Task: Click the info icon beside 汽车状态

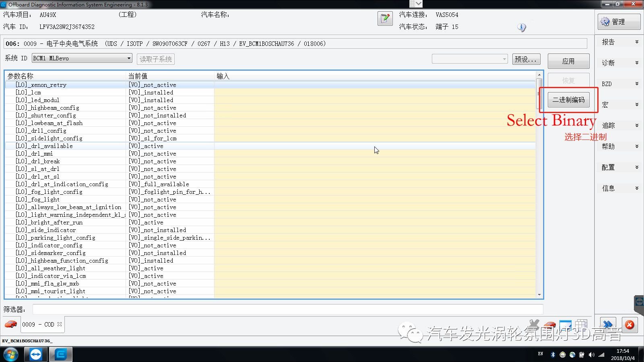Action: (x=522, y=27)
